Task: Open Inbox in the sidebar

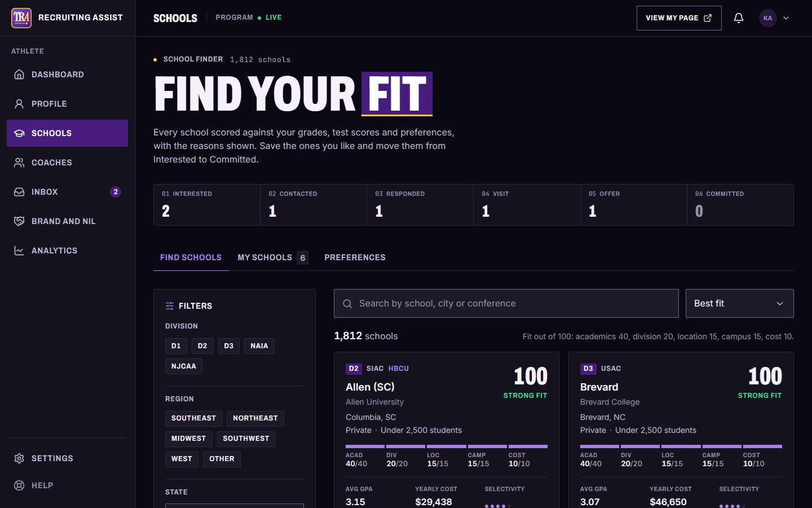Action: 67,192
